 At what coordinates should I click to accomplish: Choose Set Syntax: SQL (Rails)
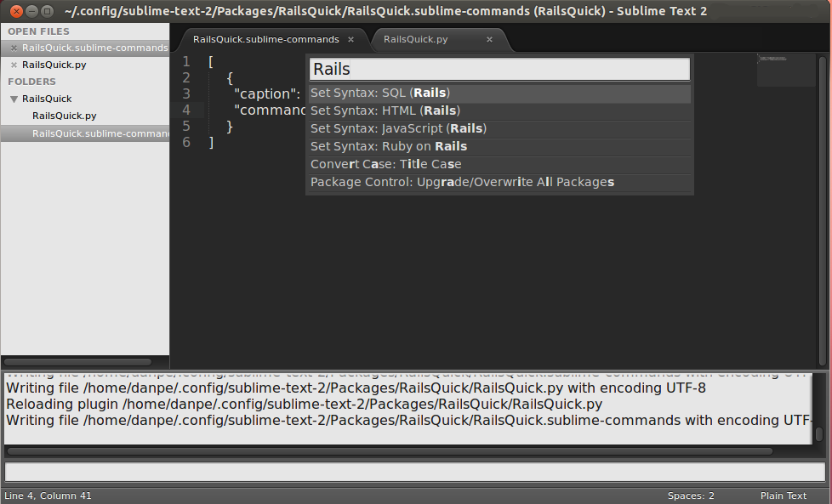point(499,93)
